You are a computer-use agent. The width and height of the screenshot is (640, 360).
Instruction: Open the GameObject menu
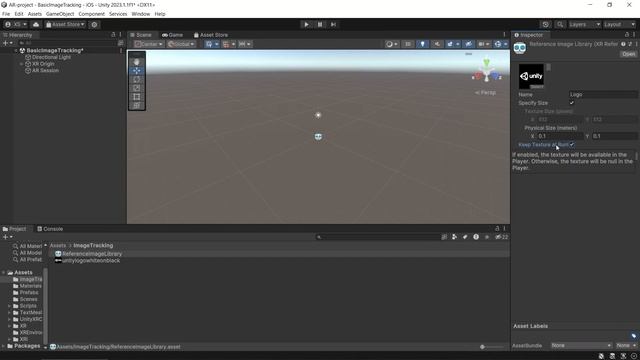[x=60, y=14]
